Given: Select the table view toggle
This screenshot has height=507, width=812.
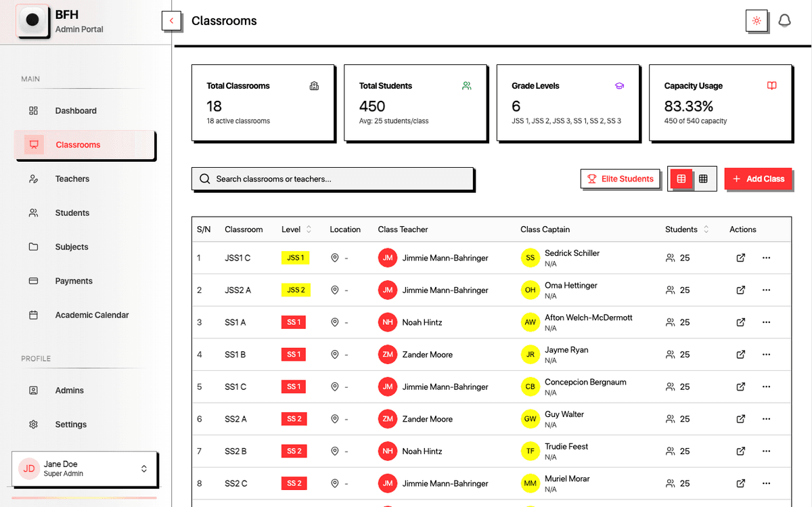Looking at the screenshot, I should 680,179.
